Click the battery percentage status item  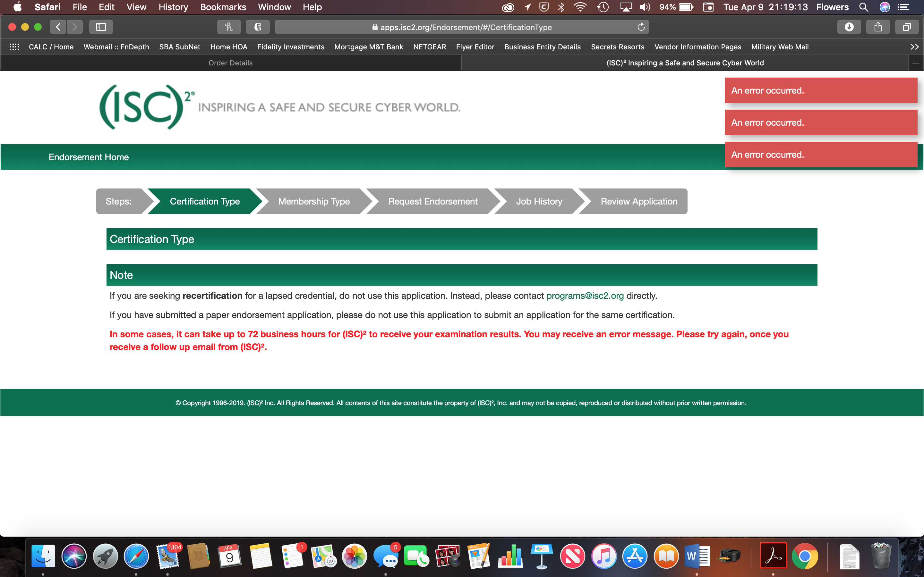(676, 7)
